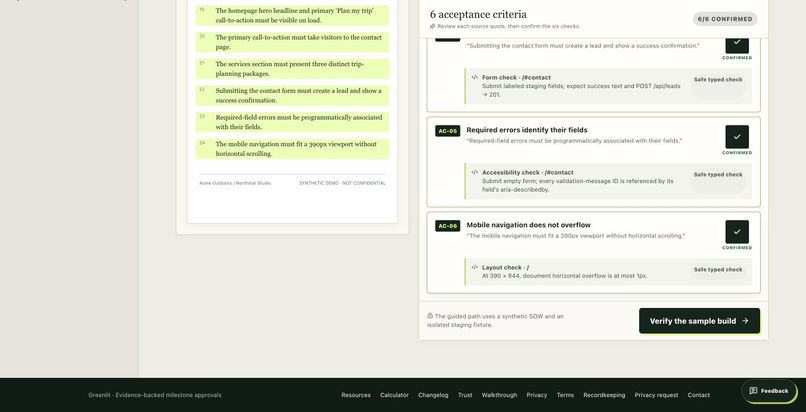The width and height of the screenshot is (806, 412).
Task: Click the Acme Outdoors / Northstar Studio document footer
Action: click(235, 183)
